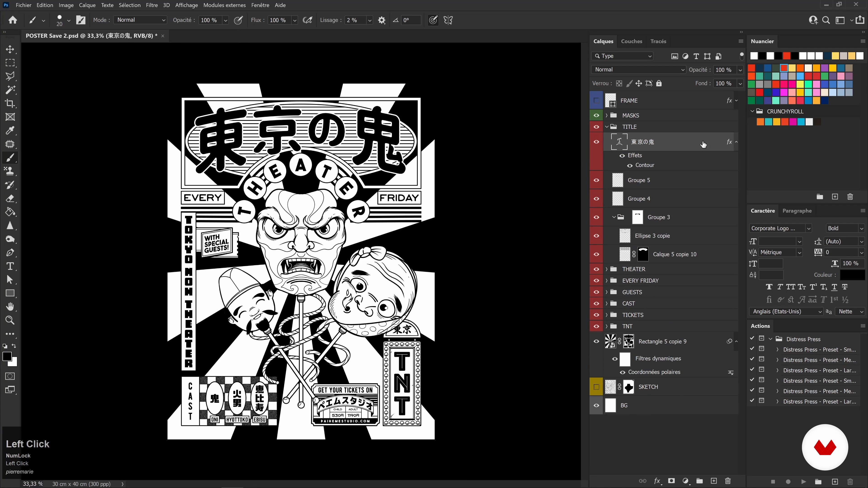
Task: Open the Filtre menu
Action: (152, 5)
